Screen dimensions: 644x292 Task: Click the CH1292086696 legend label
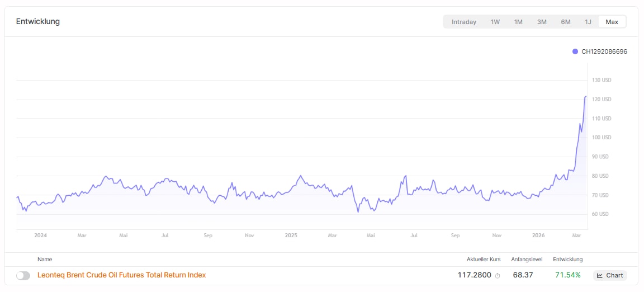[604, 51]
